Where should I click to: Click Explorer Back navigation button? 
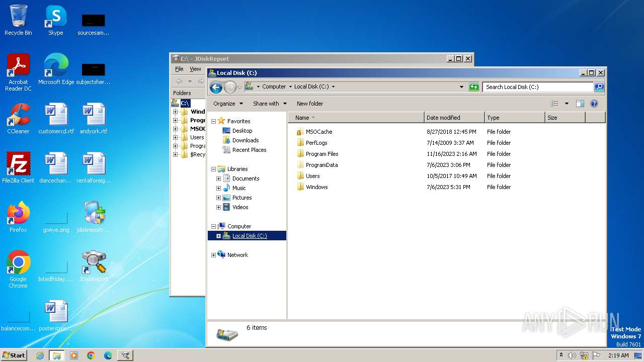point(216,87)
